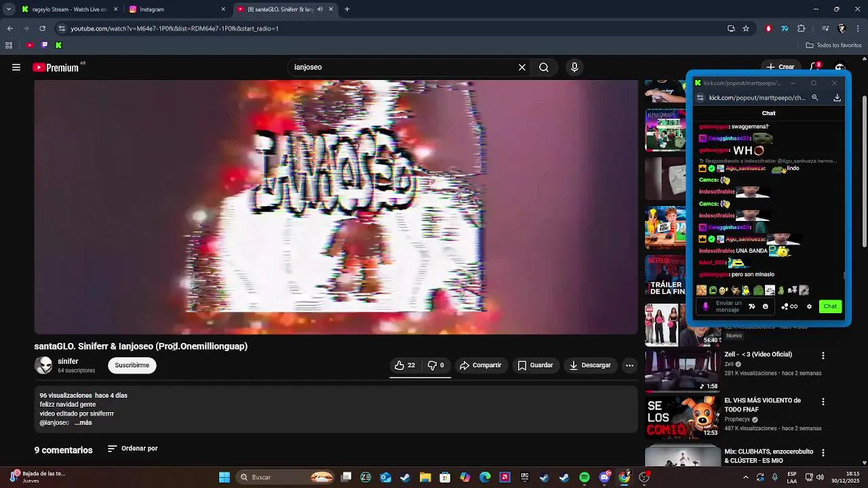Image resolution: width=868 pixels, height=488 pixels.
Task: Select the santaGLO YouTube tab
Action: [279, 9]
